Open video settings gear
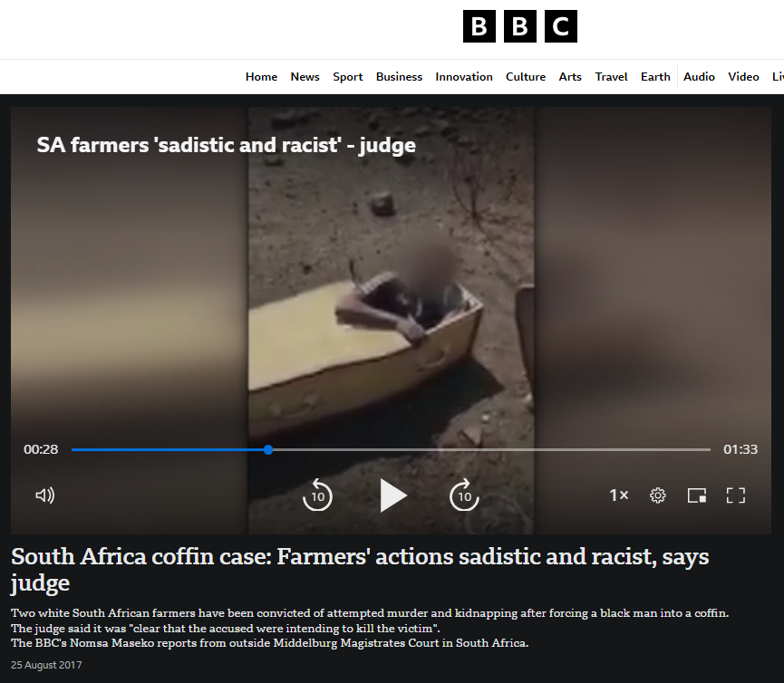 pyautogui.click(x=657, y=495)
